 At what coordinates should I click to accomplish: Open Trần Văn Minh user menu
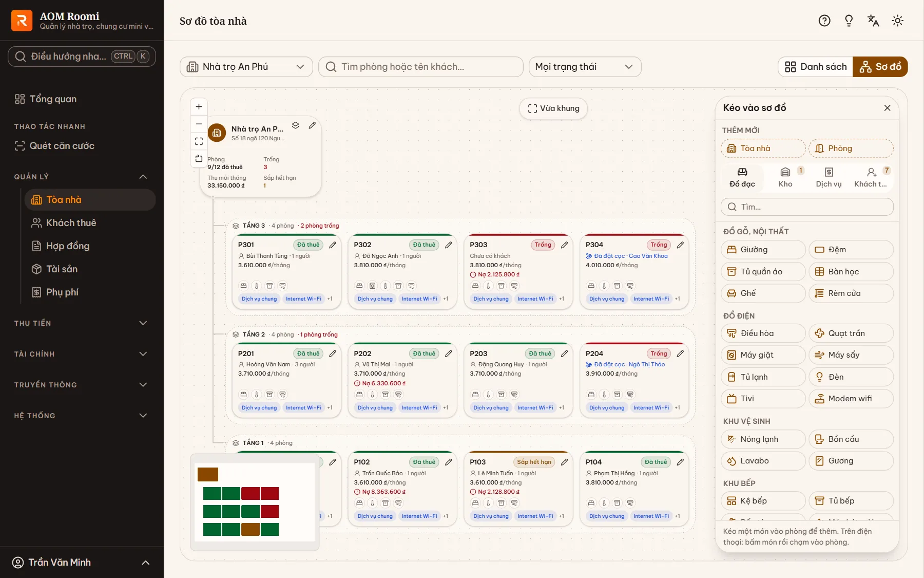coord(82,563)
